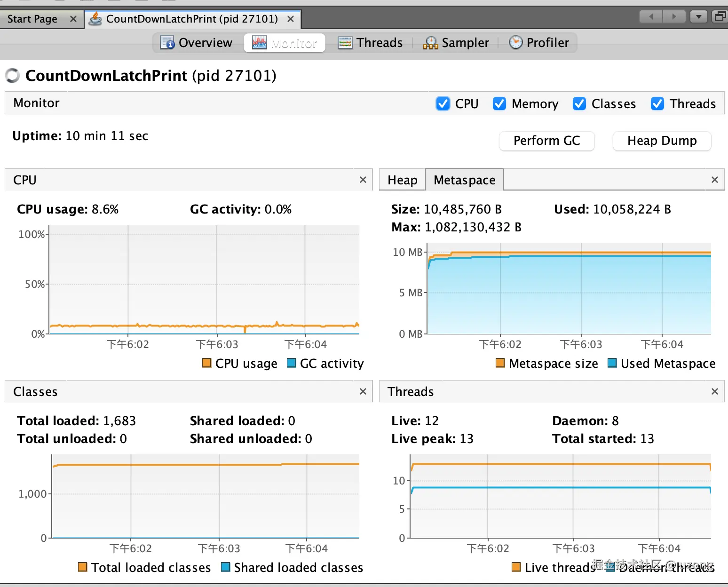Viewport: 728px width, 587px height.
Task: Close the Classes graph panel
Action: tap(363, 391)
